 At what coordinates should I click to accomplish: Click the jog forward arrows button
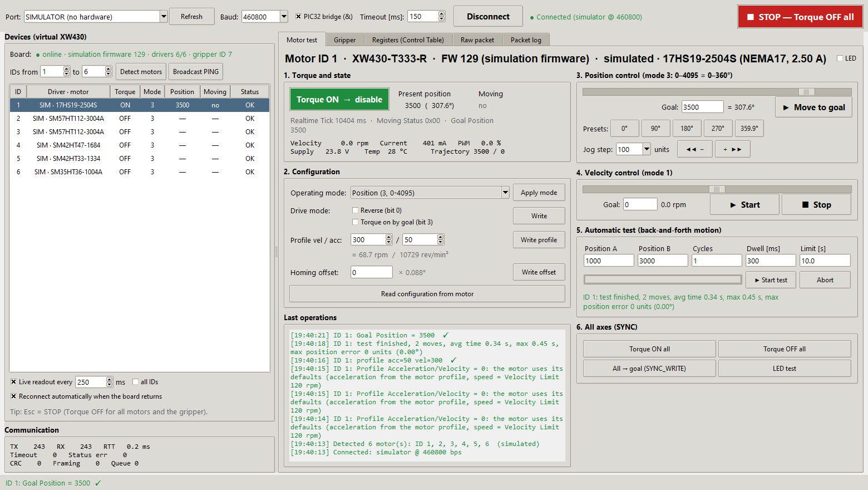click(733, 149)
